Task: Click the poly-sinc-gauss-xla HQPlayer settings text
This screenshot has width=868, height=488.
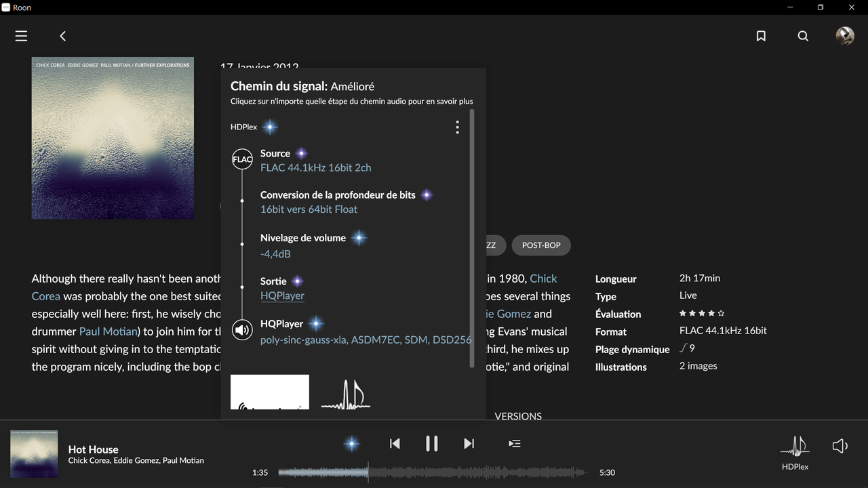Action: 366,340
